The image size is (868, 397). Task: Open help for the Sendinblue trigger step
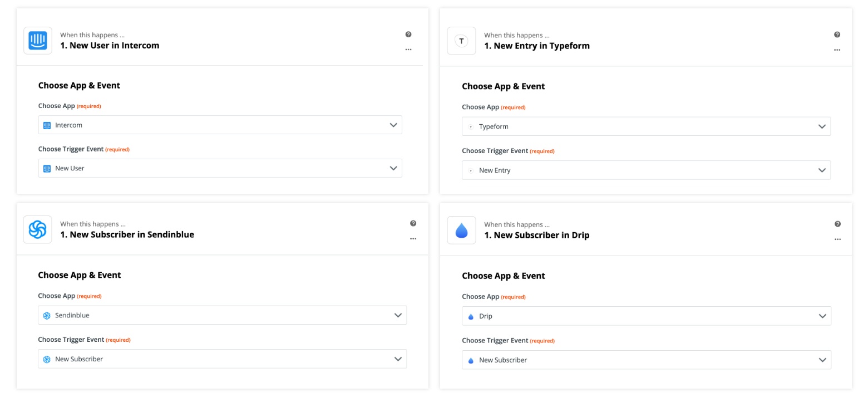(413, 223)
